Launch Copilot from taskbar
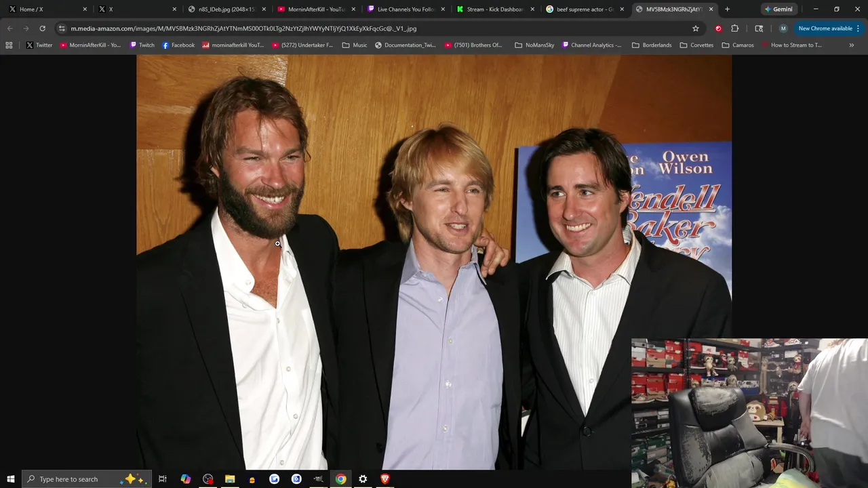Viewport: 868px width, 488px height. [185, 479]
